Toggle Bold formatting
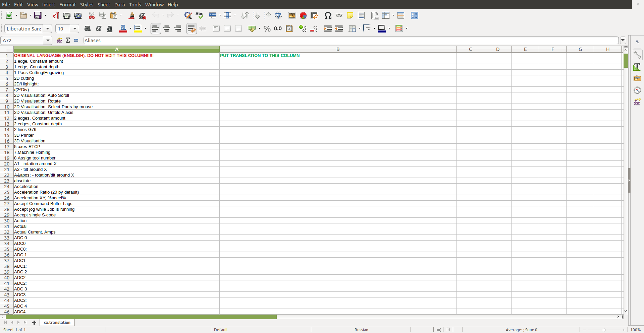This screenshot has width=644, height=333. 88,28
